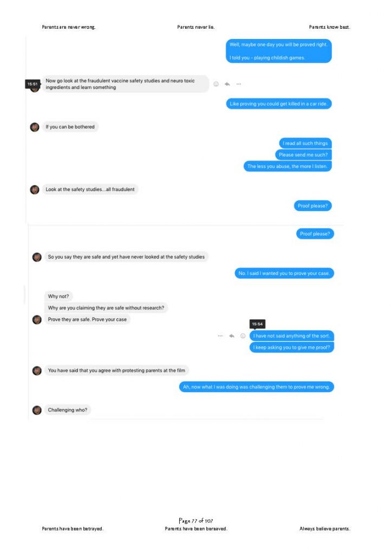Click avatar beside 'Look at the safety studies' message
This screenshot has width=392, height=555.
(x=35, y=189)
